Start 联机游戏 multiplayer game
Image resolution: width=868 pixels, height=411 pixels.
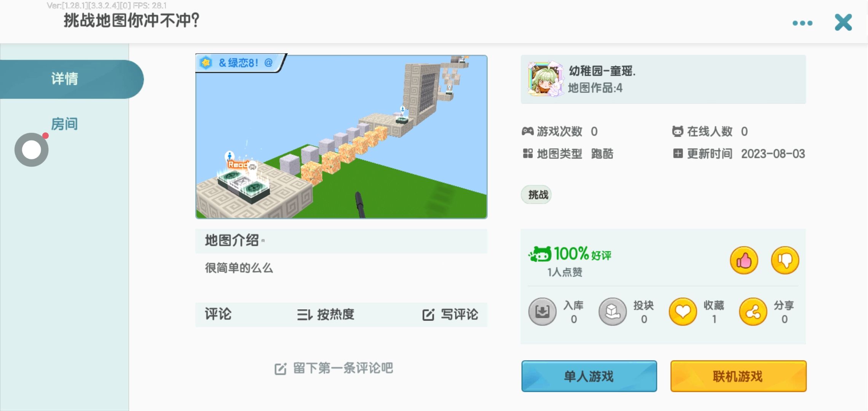[x=738, y=376]
